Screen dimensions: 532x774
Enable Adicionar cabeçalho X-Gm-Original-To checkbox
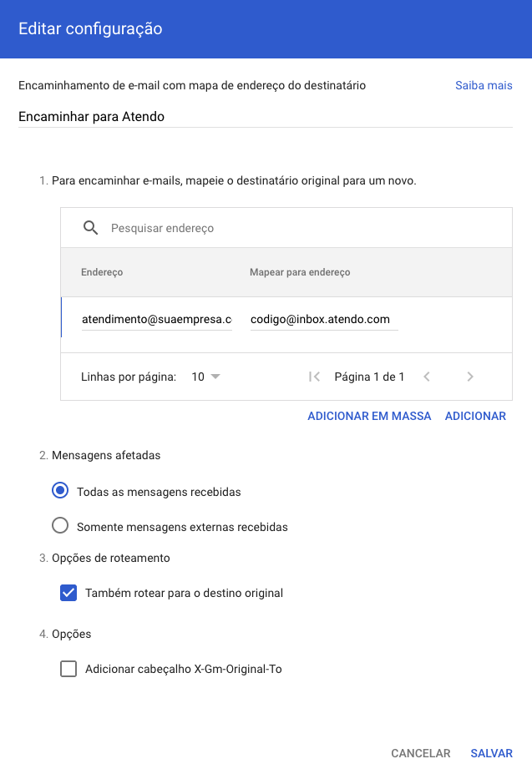(x=68, y=669)
